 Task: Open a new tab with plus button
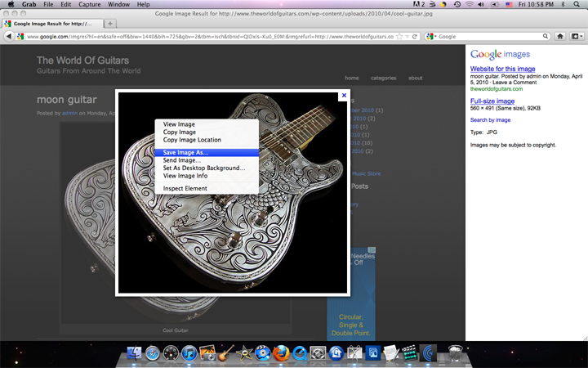111,24
